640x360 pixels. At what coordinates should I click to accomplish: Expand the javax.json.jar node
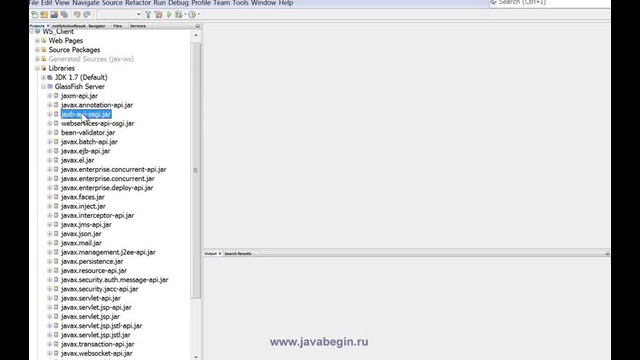coord(49,234)
